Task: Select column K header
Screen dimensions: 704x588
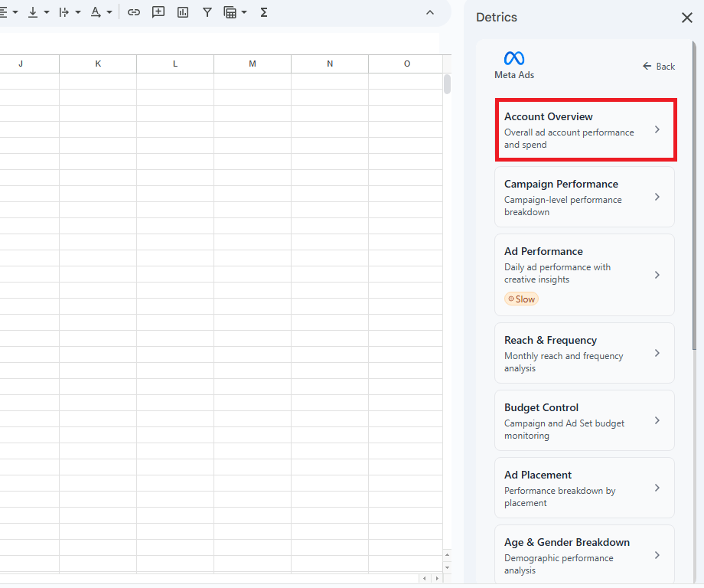Action: [98, 64]
